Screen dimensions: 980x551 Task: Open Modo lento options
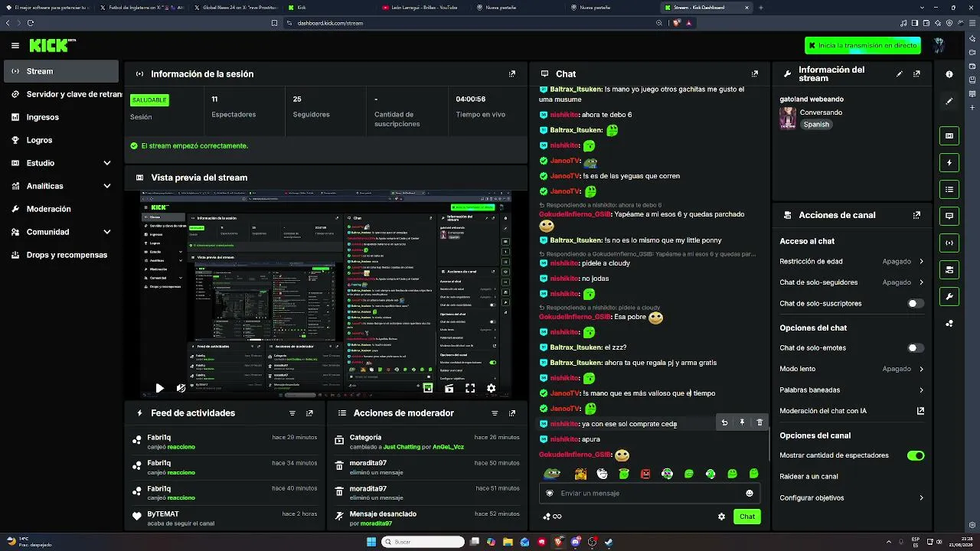(x=851, y=369)
